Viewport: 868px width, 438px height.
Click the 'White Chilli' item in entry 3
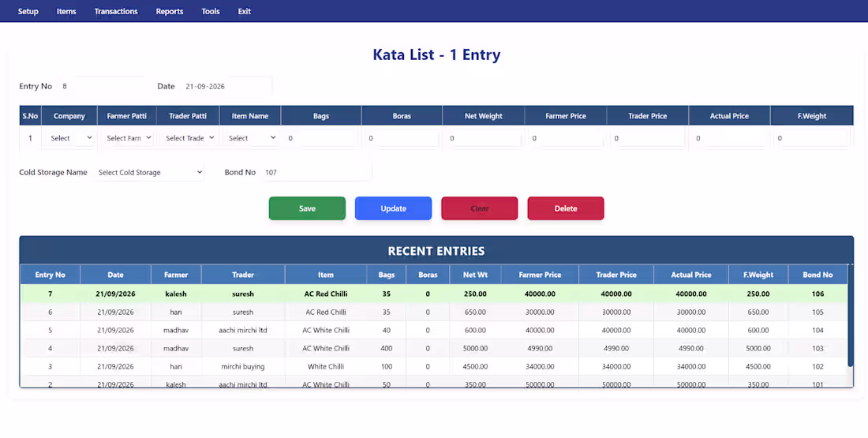click(326, 366)
